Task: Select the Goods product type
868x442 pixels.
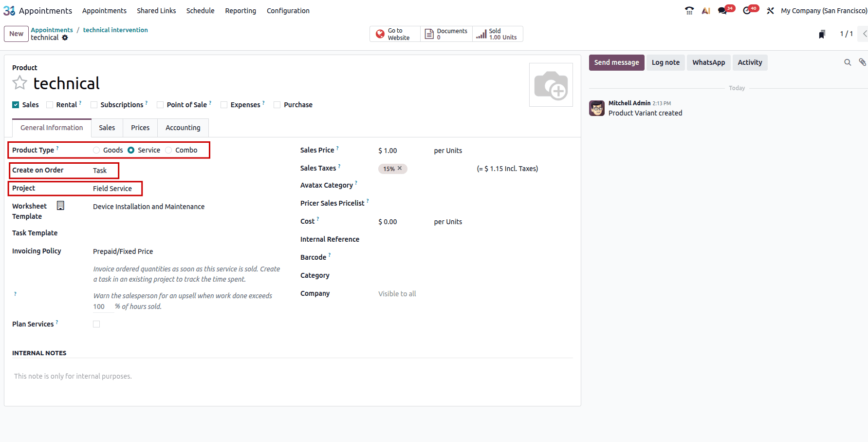Action: (x=96, y=150)
